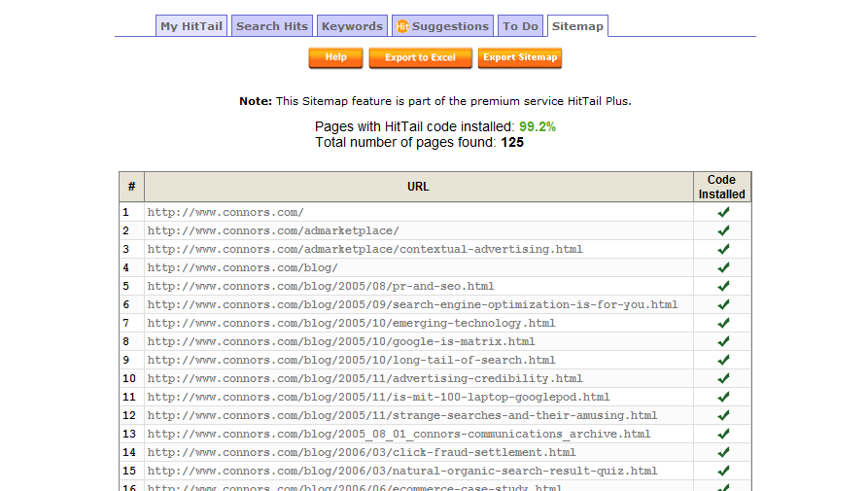The width and height of the screenshot is (868, 491).
Task: Select the Sitemap tab
Action: click(x=577, y=26)
